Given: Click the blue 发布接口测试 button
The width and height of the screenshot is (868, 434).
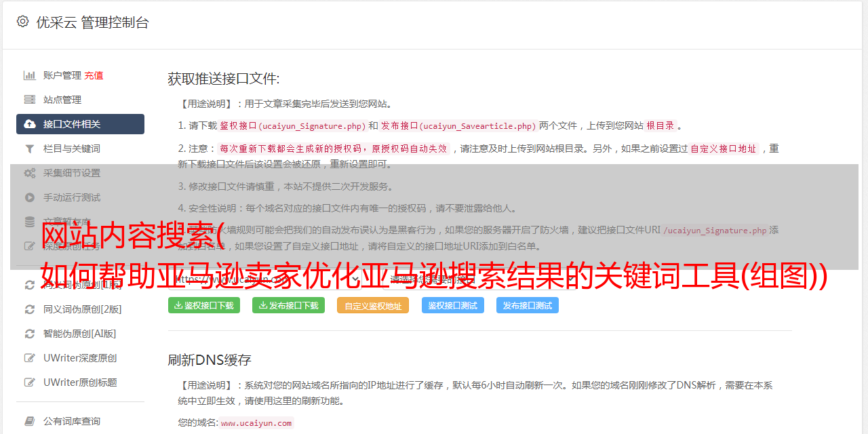Looking at the screenshot, I should [x=528, y=305].
